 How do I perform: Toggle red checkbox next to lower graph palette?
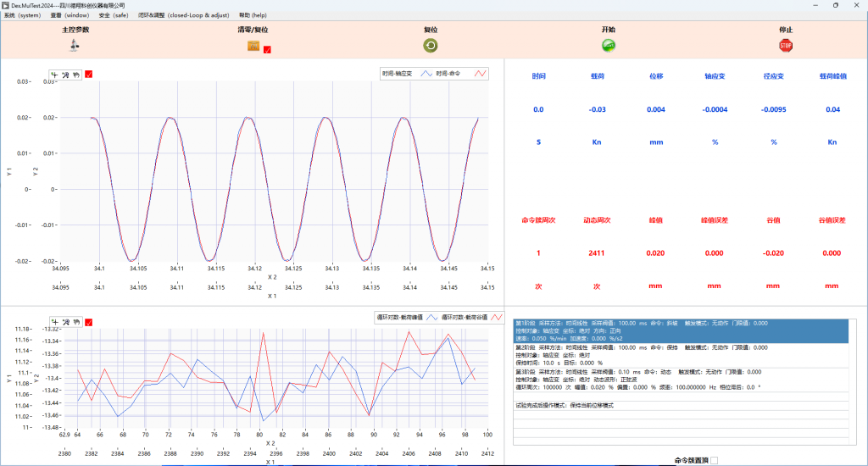[x=89, y=322]
